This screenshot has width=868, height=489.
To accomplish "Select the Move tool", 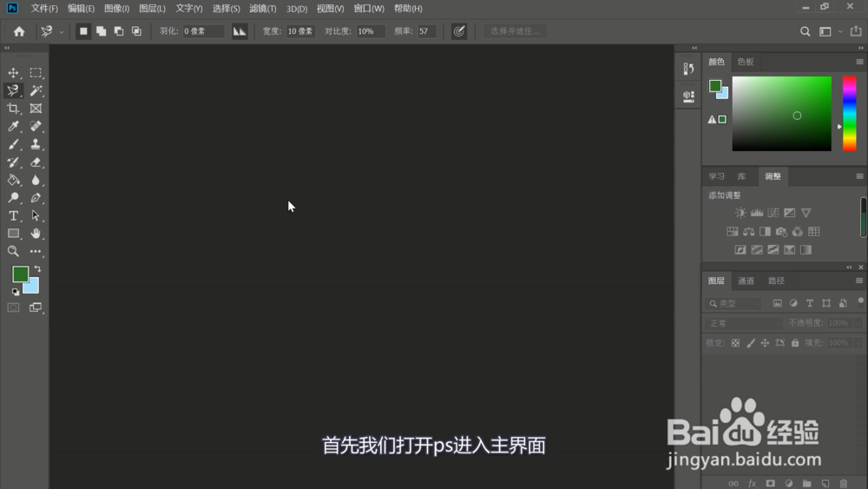I will point(13,73).
